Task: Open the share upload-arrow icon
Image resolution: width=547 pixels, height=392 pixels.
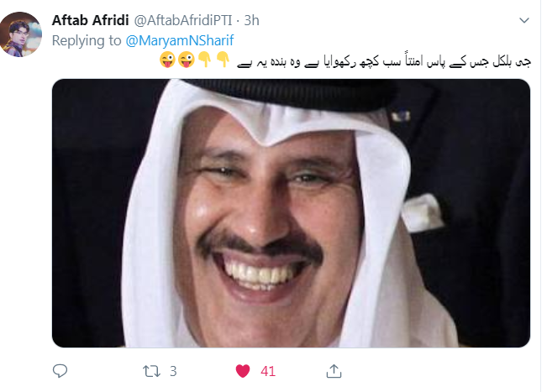Action: pos(334,371)
